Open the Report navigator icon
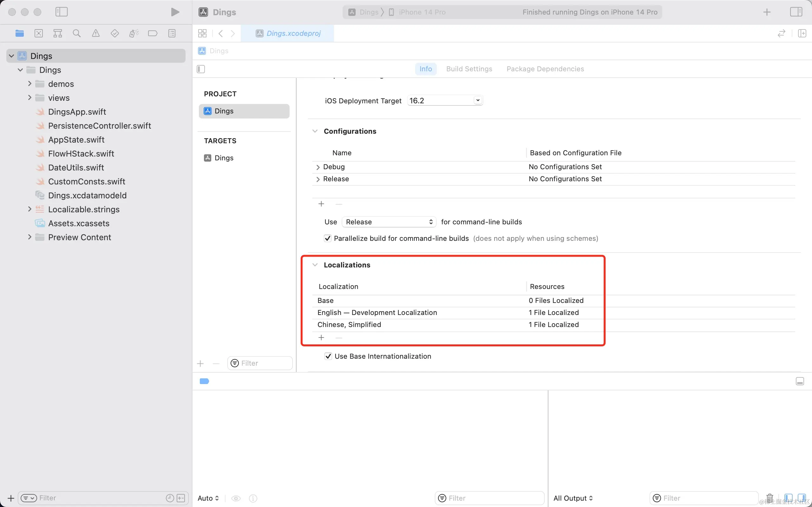The image size is (812, 507). [x=172, y=33]
